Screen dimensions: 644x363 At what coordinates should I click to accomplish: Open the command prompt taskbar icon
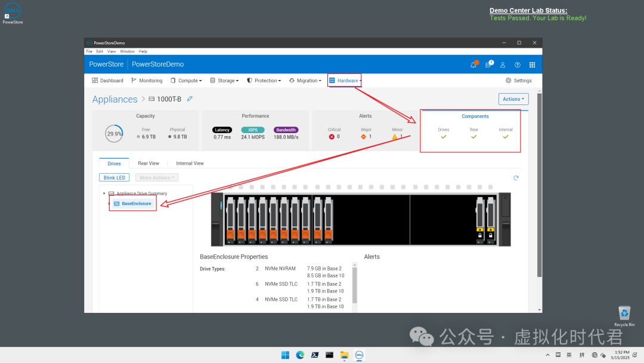tap(329, 355)
